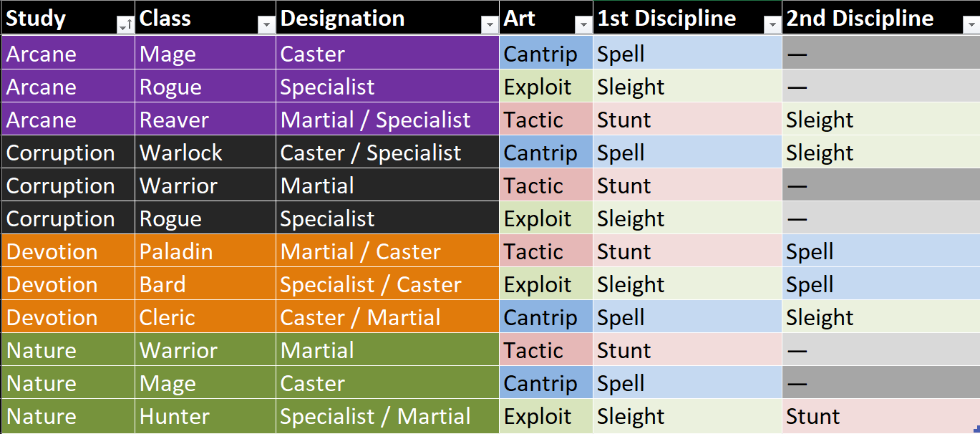The height and width of the screenshot is (434, 980).
Task: Select the Cleric class cell
Action: pos(205,317)
